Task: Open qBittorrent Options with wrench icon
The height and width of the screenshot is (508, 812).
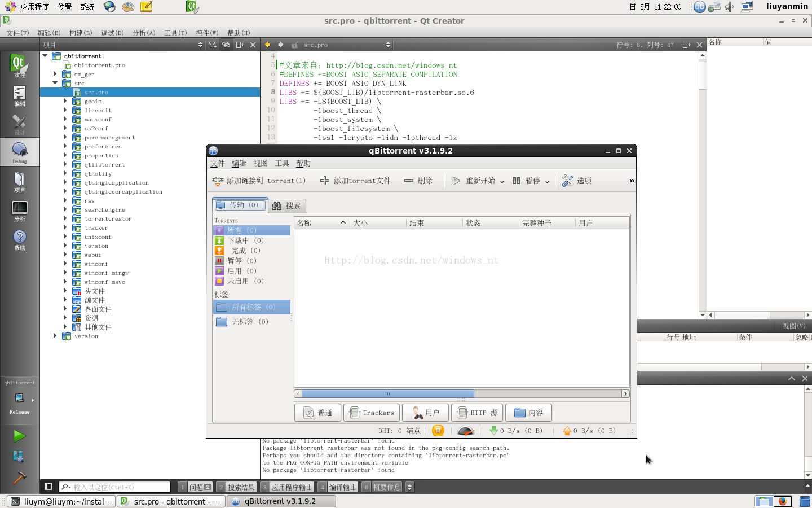Action: point(568,181)
